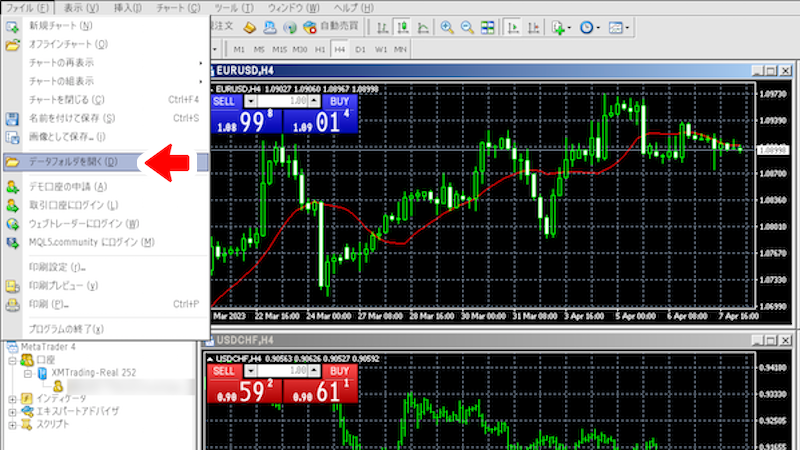This screenshot has width=800, height=450.
Task: Open the ウィンドウ menu
Action: point(293,8)
